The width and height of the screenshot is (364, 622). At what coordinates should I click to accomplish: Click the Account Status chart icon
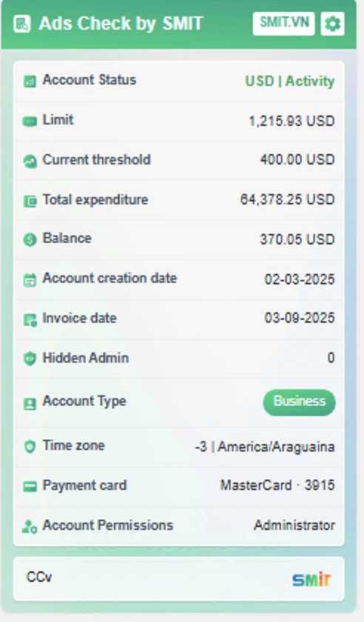[x=30, y=81]
